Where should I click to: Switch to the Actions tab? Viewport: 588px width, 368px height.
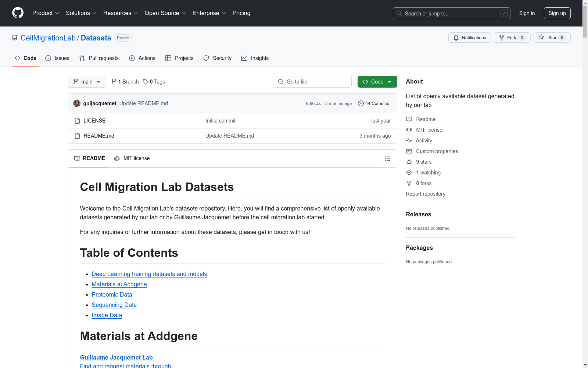point(142,58)
